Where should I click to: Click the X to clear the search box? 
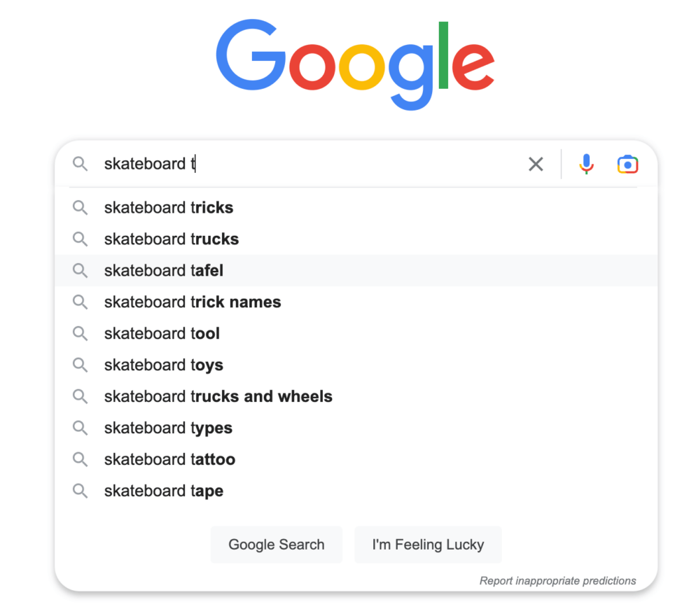point(536,164)
